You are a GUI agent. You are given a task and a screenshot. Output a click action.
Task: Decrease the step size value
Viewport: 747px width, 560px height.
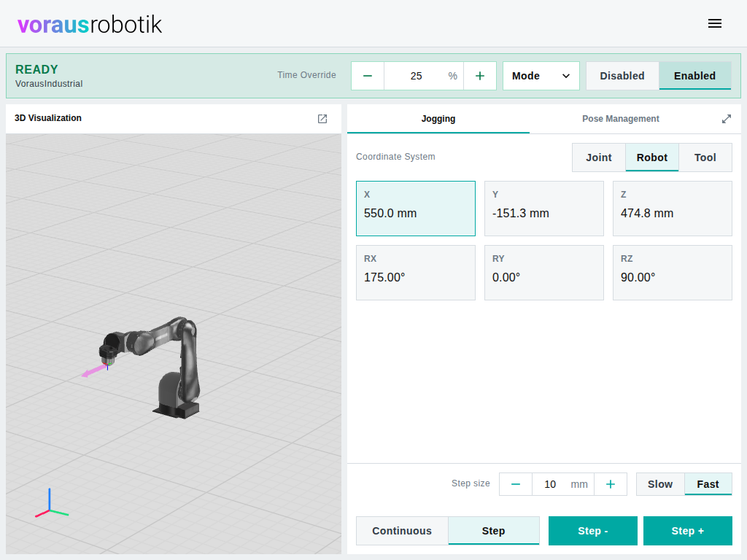pyautogui.click(x=516, y=484)
